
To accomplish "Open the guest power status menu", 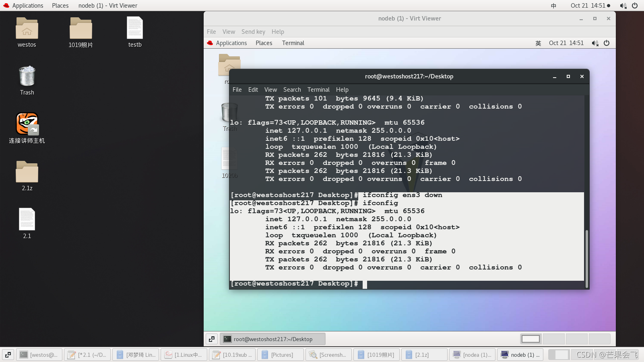I will coord(607,43).
